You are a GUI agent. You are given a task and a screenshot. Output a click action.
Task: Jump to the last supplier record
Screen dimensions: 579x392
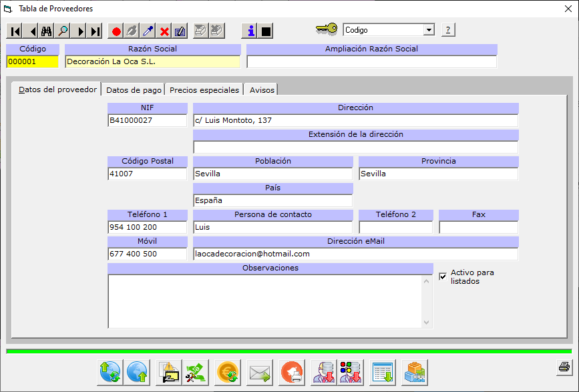pyautogui.click(x=95, y=31)
